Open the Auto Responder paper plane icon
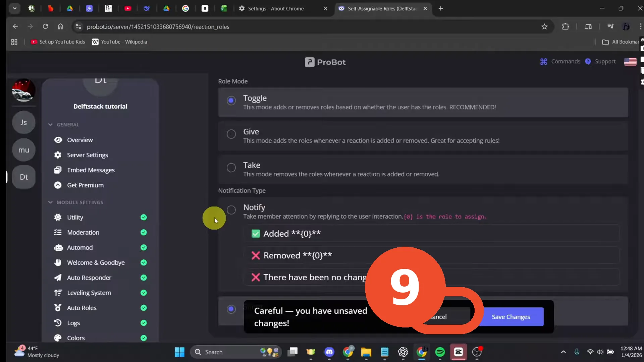This screenshot has height=362, width=644. tap(58, 278)
